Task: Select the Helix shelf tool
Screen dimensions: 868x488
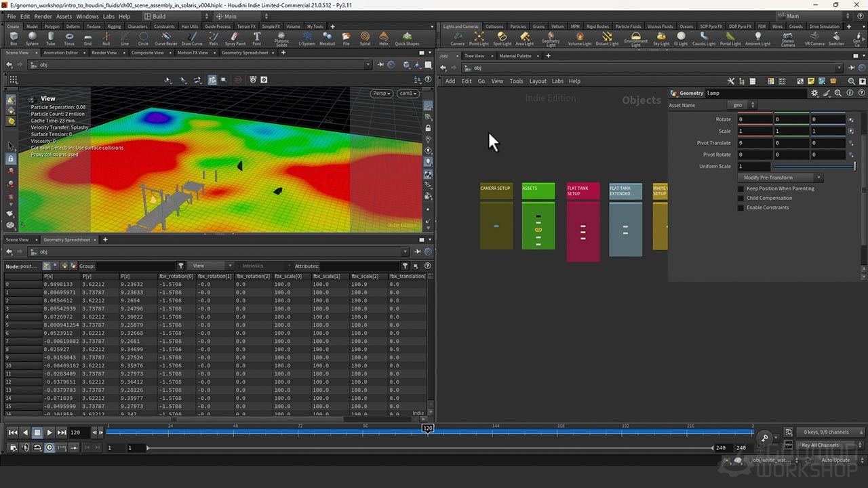Action: point(384,38)
